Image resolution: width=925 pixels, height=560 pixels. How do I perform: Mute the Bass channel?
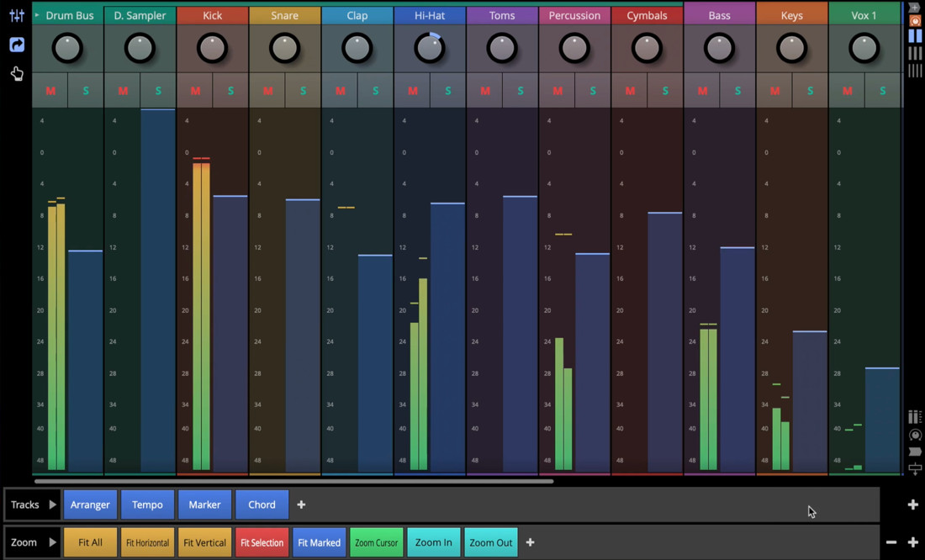(702, 91)
